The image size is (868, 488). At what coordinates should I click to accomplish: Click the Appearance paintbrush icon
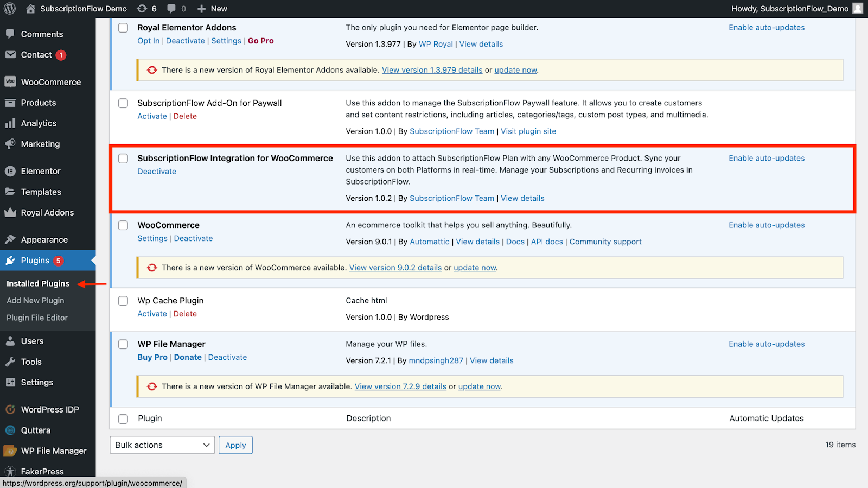[10, 239]
